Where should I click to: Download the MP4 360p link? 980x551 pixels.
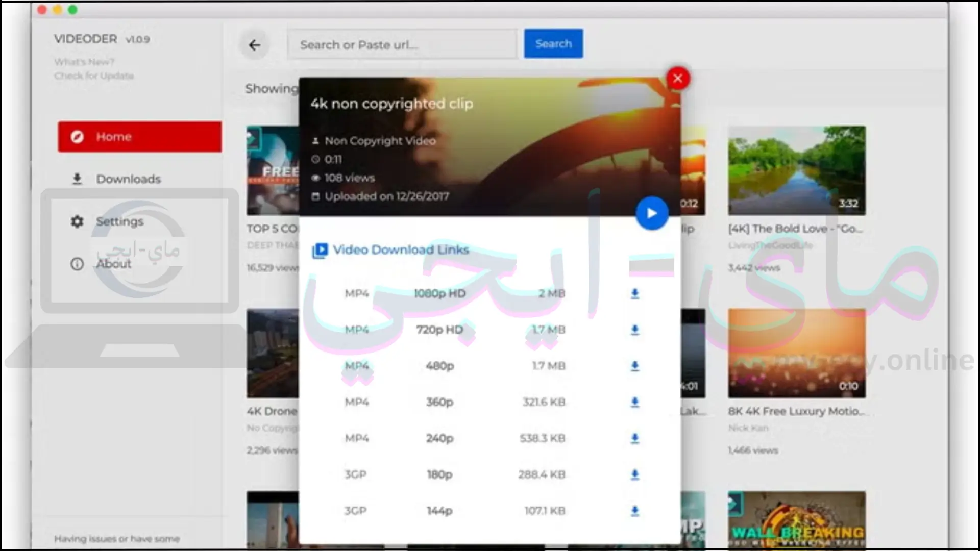tap(635, 402)
